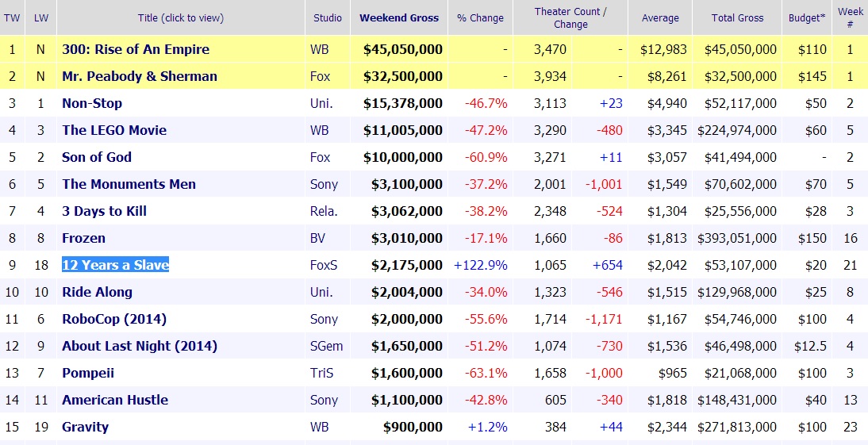Image resolution: width=868 pixels, height=445 pixels.
Task: Open the 300: Rise of An Empire title link
Action: click(x=136, y=49)
